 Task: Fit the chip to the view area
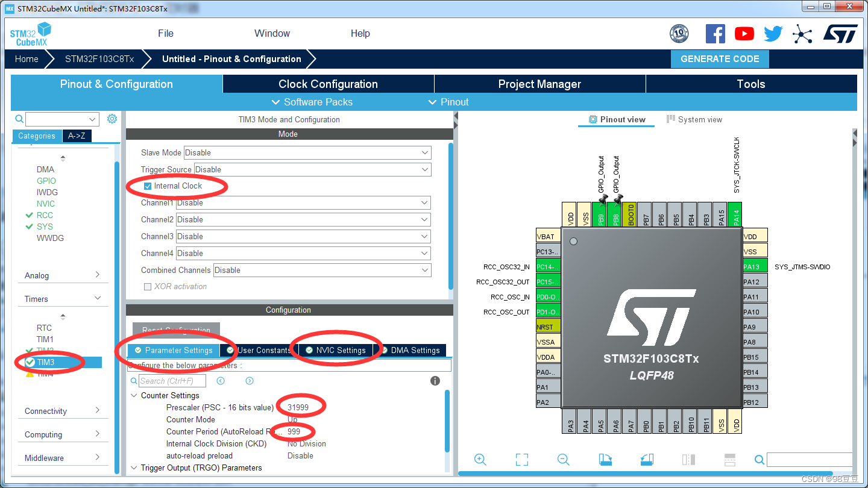(522, 460)
